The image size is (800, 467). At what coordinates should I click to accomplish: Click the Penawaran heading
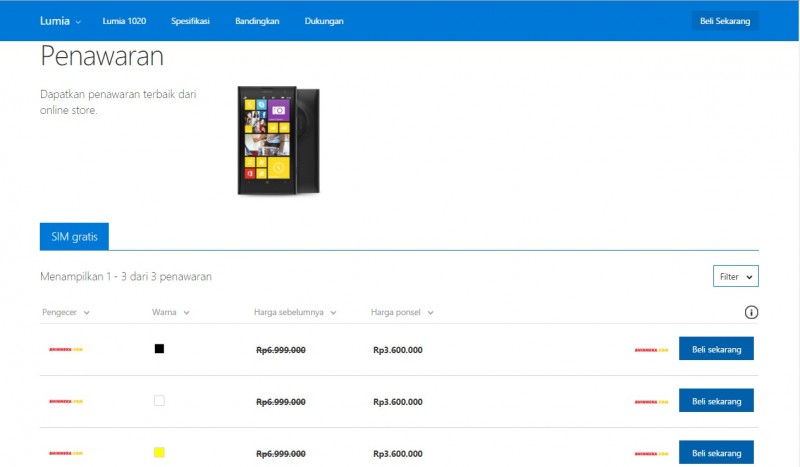tap(102, 56)
